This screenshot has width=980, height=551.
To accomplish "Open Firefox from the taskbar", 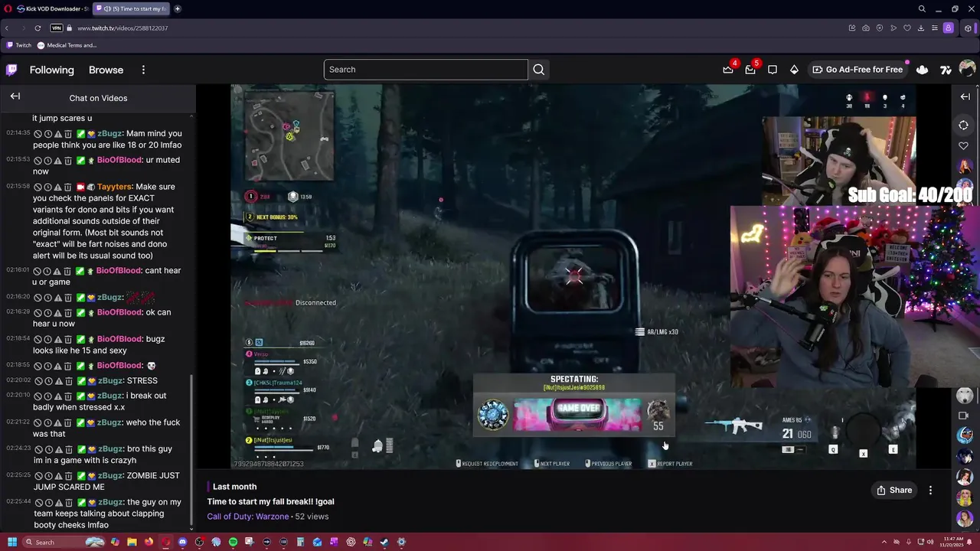I will coord(149,542).
